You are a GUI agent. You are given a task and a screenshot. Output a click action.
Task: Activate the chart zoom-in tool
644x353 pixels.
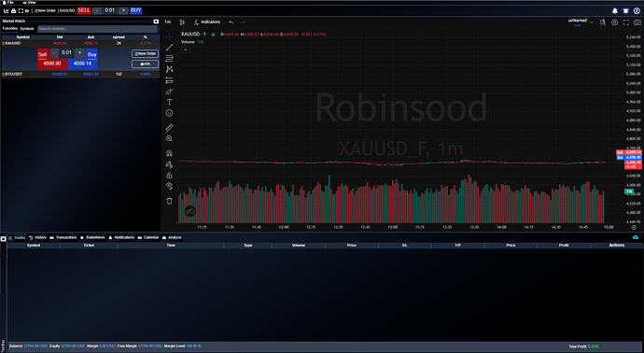169,139
